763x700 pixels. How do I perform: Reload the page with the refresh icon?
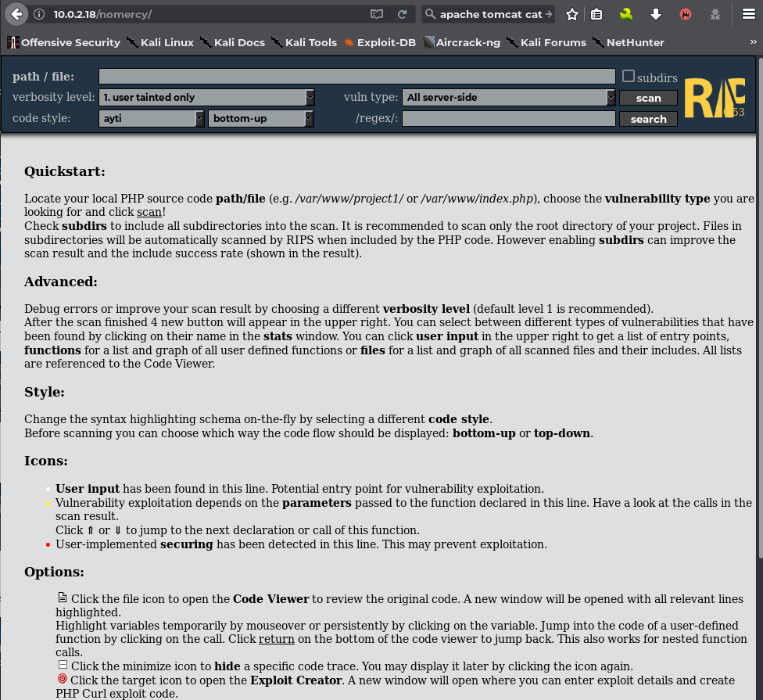click(x=402, y=14)
